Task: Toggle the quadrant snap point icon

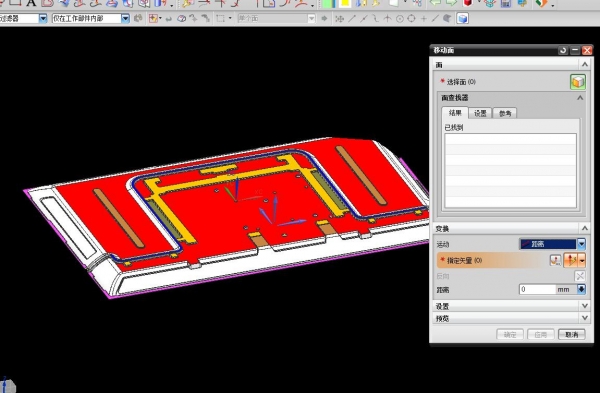Action: coord(411,18)
